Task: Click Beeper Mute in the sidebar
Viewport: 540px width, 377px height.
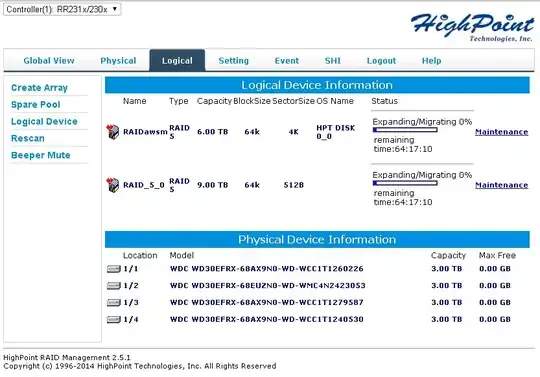Action: [41, 155]
